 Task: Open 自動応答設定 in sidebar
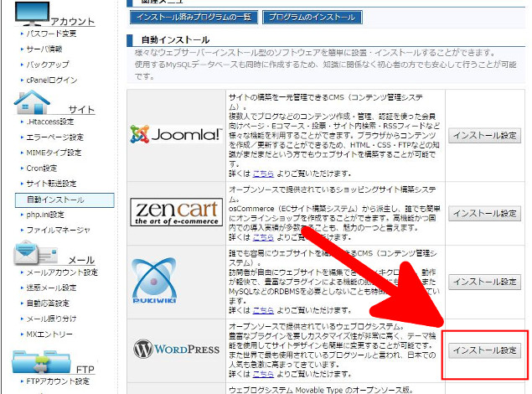click(x=48, y=303)
